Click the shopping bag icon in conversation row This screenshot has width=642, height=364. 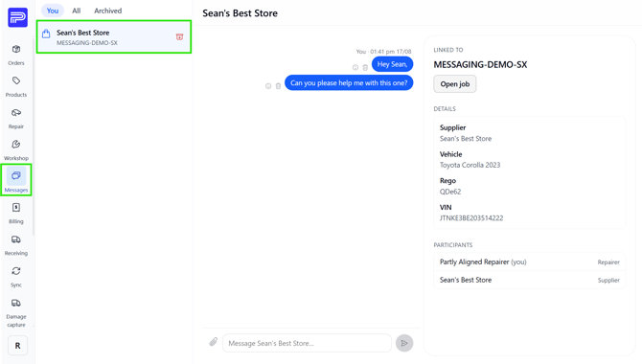46,34
